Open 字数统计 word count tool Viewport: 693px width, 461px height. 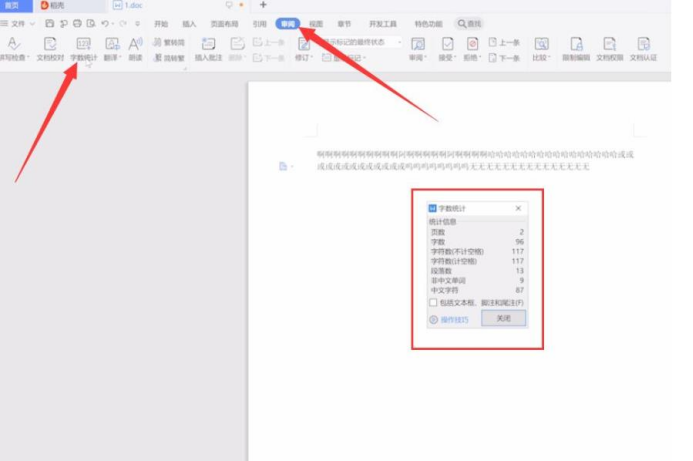(84, 49)
